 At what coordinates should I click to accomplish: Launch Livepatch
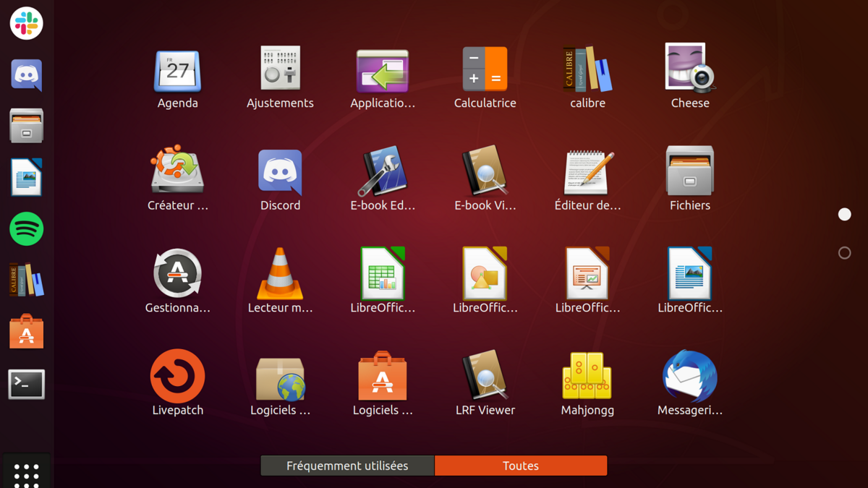pos(178,376)
